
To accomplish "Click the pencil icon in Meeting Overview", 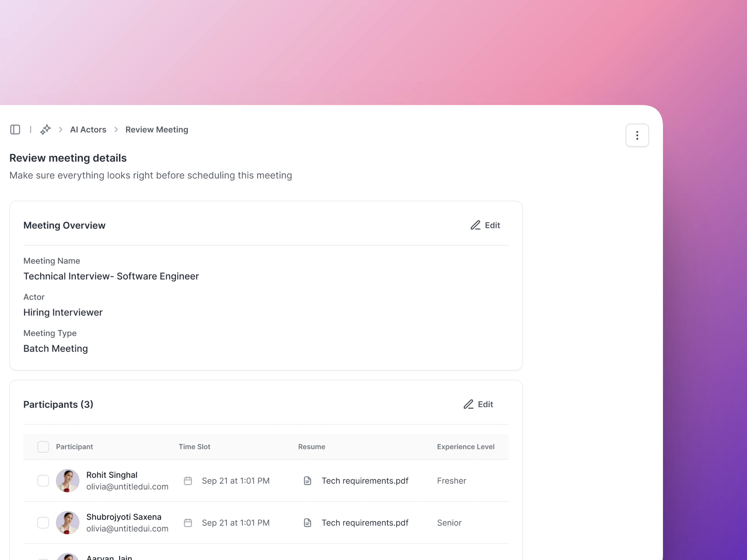I will 475,225.
